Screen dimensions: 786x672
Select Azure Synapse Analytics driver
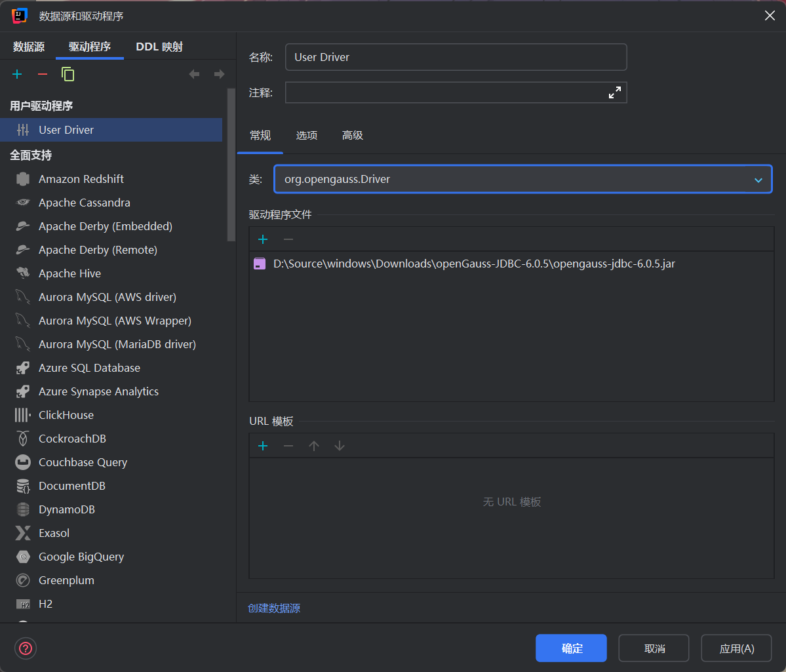[x=111, y=391]
